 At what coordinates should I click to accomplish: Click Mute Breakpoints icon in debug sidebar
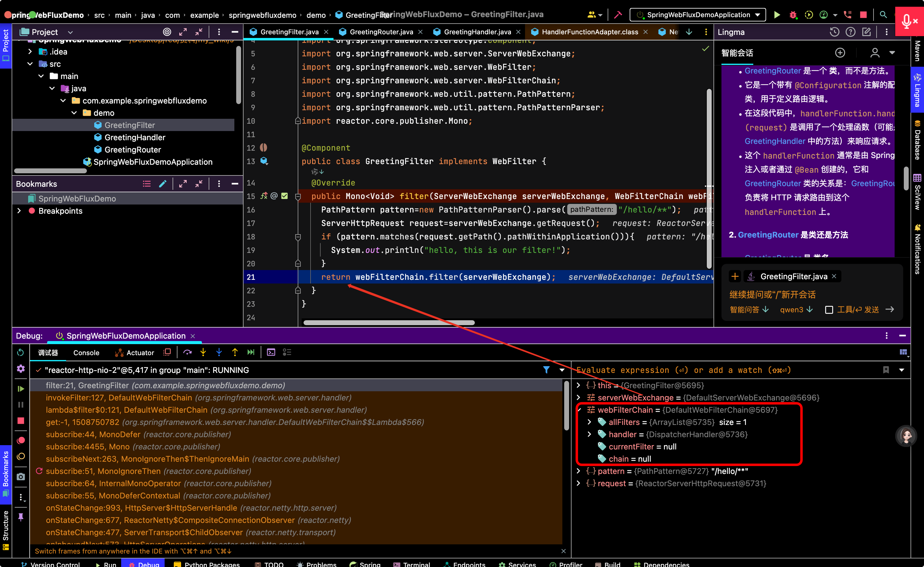pos(20,456)
